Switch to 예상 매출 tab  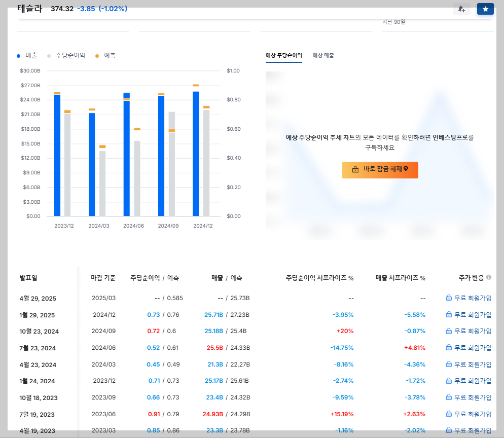click(323, 55)
